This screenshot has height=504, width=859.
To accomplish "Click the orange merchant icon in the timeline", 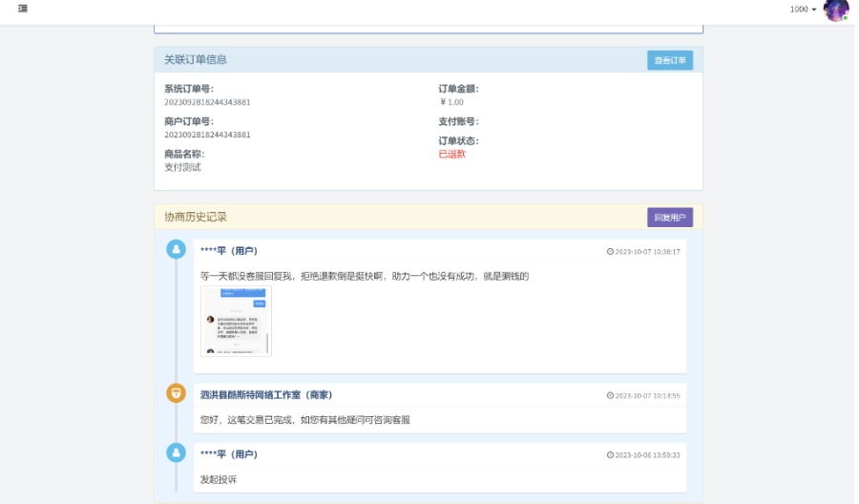I will point(177,393).
